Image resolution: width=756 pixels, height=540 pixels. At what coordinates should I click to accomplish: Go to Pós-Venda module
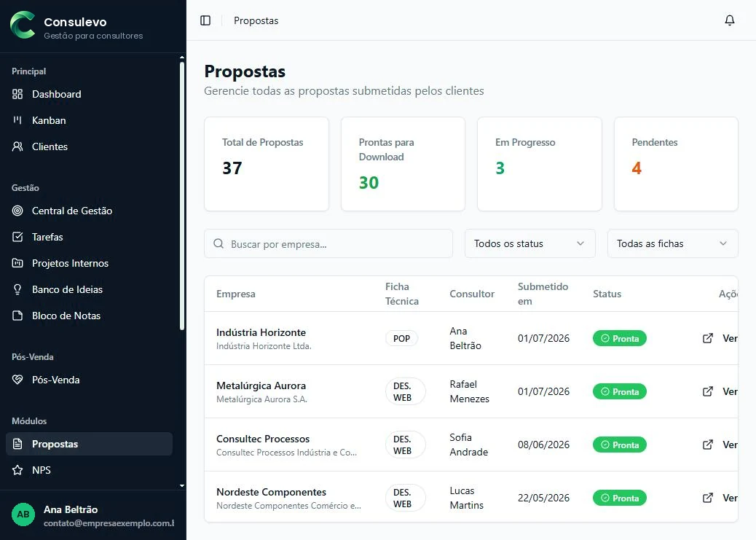[89, 380]
